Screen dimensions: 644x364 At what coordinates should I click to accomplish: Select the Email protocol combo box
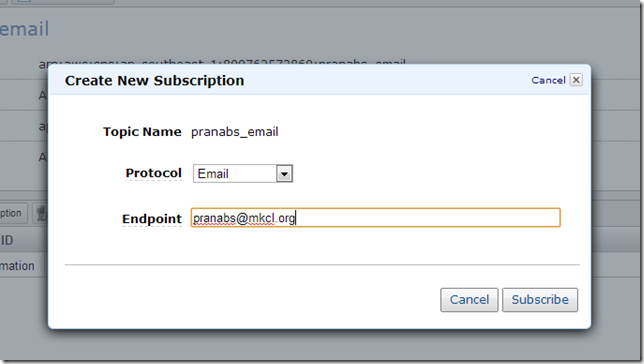(243, 173)
